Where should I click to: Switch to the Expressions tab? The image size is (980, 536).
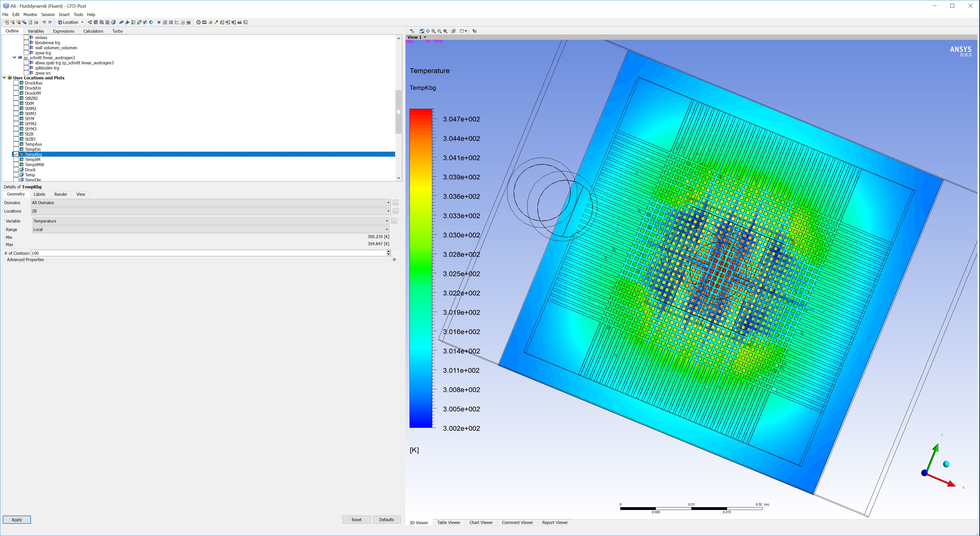63,31
